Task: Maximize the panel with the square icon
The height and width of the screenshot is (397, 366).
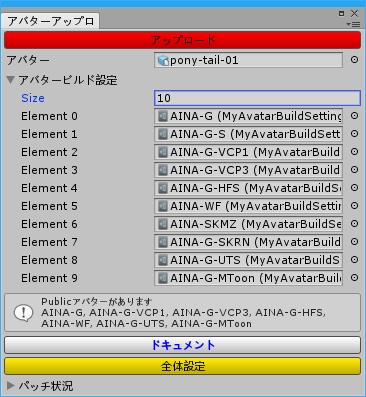Action: click(x=341, y=13)
